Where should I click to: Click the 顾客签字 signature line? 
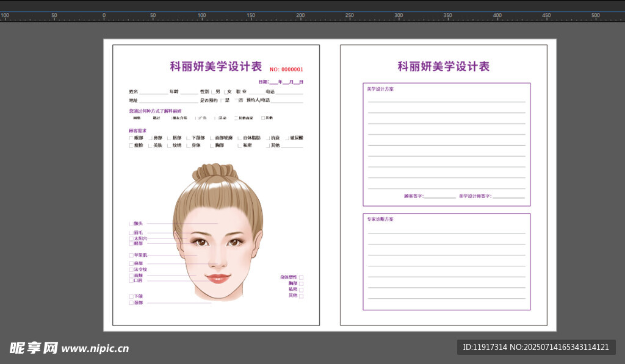439,197
